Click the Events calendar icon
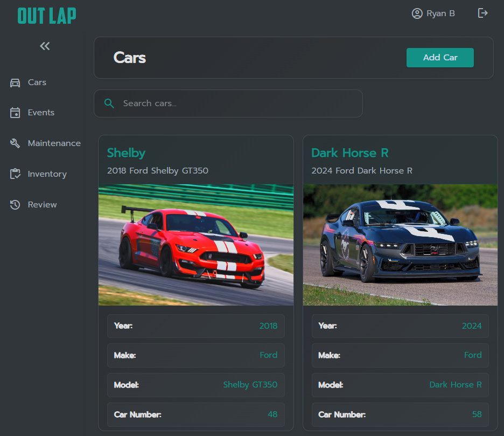Screen dimensions: 504x436 (15, 113)
